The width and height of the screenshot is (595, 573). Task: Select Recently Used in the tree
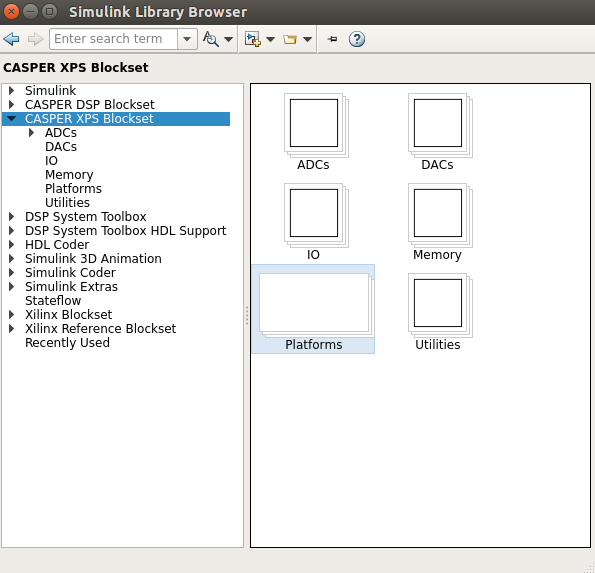67,343
